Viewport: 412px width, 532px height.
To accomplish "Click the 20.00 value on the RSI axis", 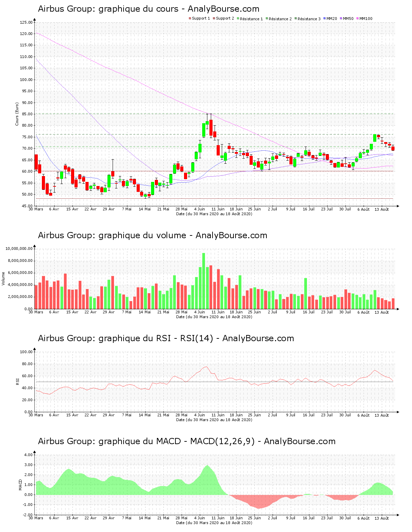I will pyautogui.click(x=27, y=400).
